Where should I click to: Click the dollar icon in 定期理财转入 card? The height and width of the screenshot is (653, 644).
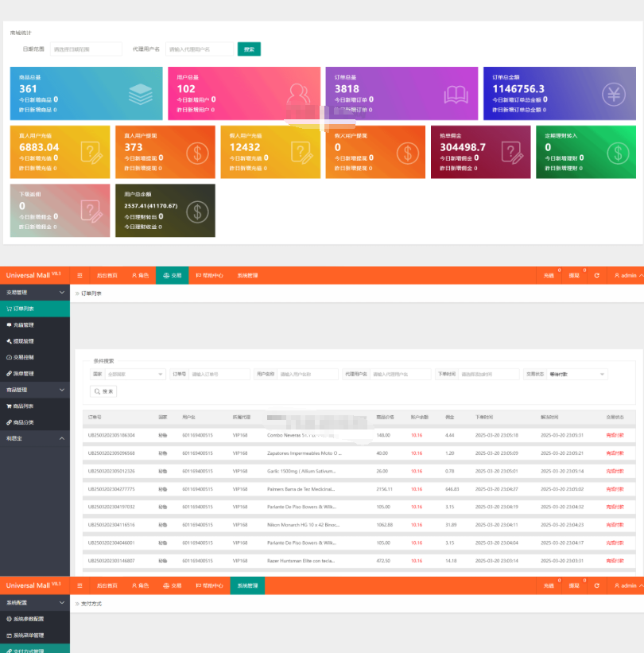coord(616,152)
